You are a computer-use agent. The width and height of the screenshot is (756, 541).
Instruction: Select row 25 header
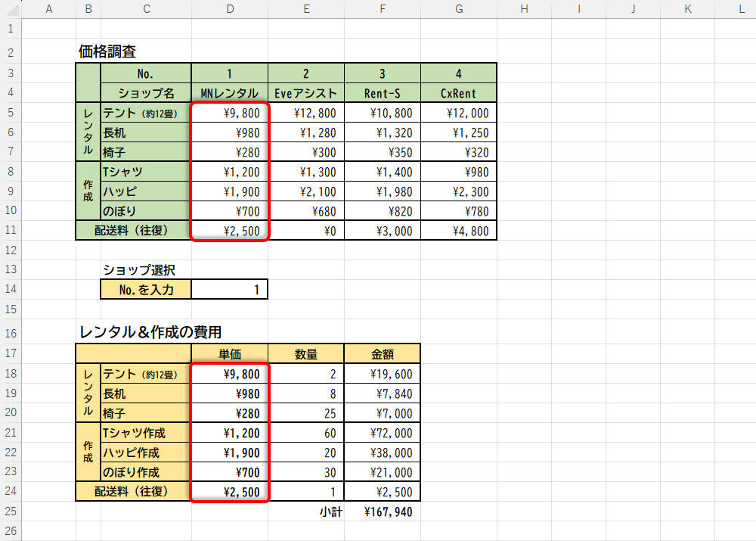(x=11, y=512)
